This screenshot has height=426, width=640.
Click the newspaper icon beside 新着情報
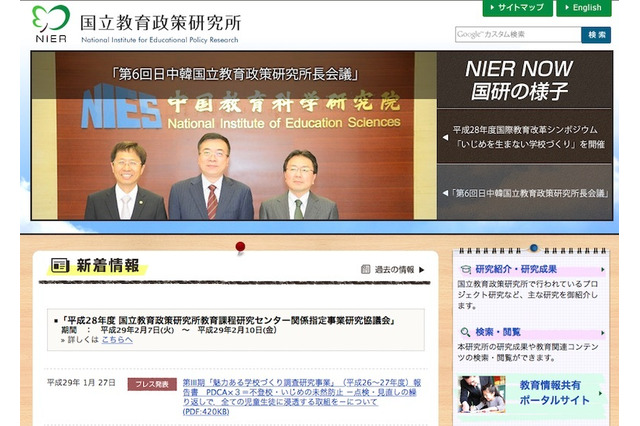60,266
